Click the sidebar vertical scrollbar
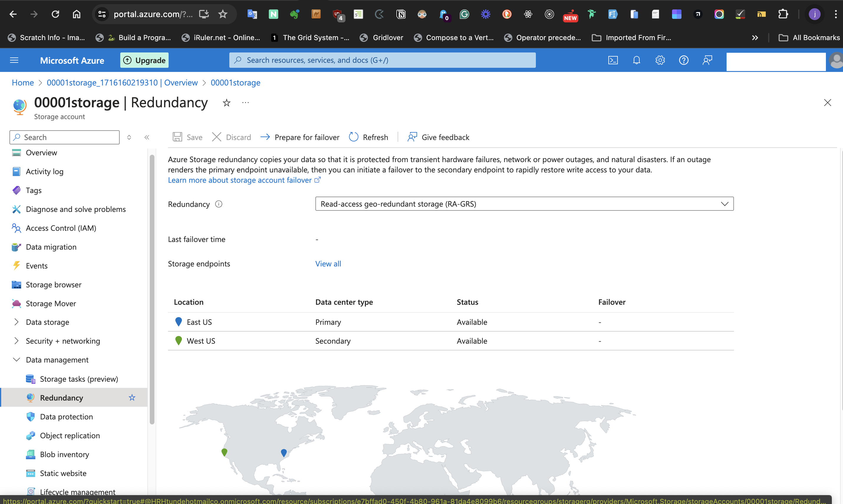The image size is (843, 504). [x=152, y=289]
